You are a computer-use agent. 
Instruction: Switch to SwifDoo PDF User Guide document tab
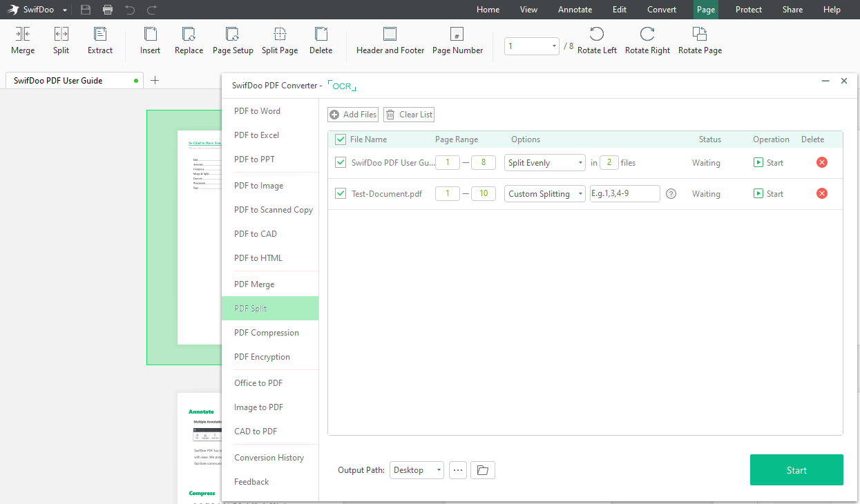click(x=73, y=81)
